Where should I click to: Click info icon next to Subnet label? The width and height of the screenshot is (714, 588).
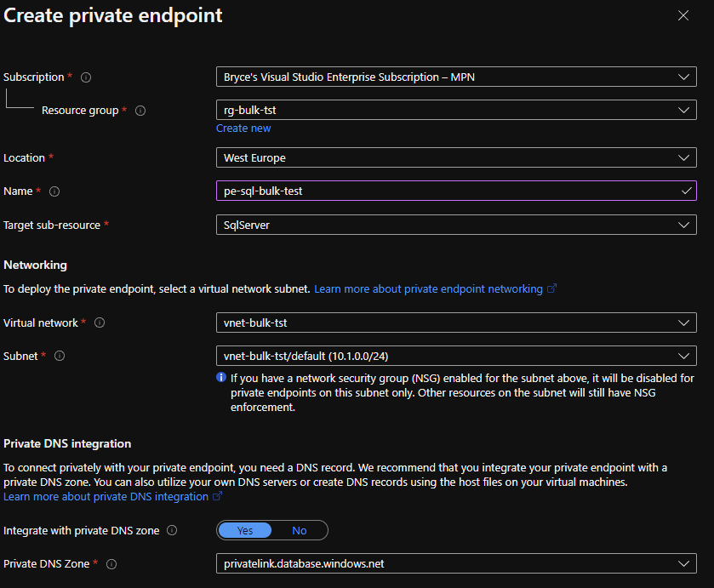point(60,356)
